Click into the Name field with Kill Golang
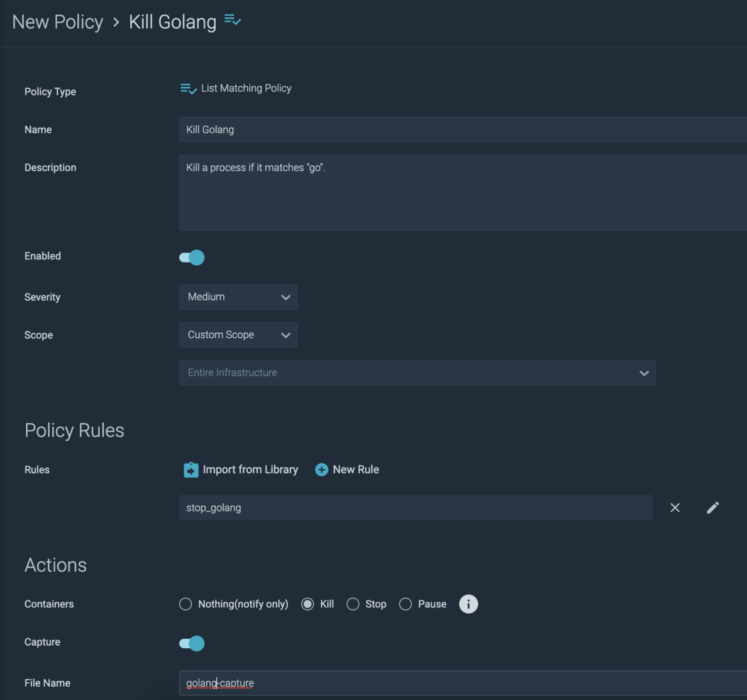Viewport: 747px width, 700px height. point(463,130)
